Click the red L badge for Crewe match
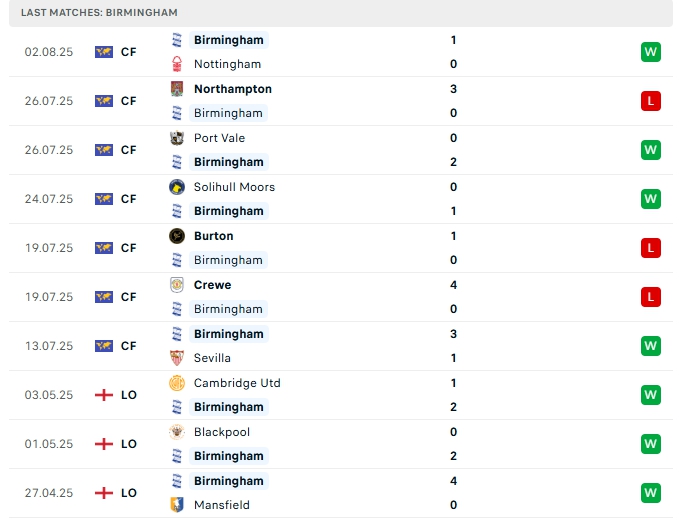This screenshot has height=520, width=685. pos(651,297)
